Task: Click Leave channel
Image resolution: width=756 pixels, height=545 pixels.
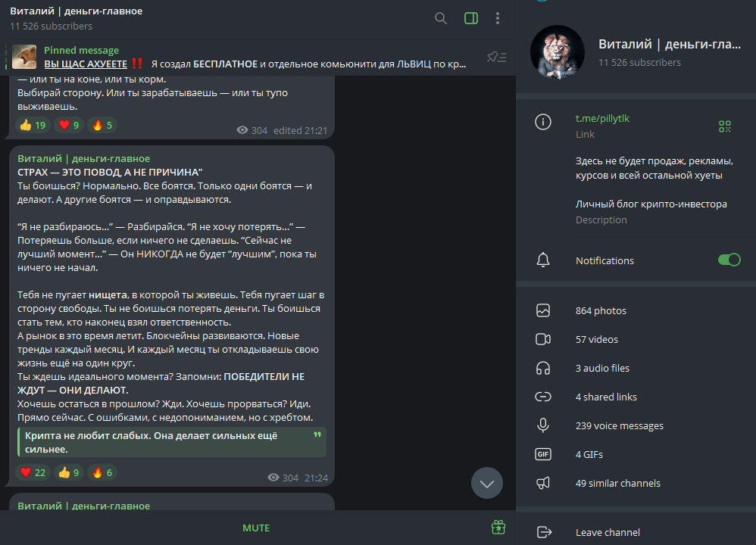Action: click(x=608, y=532)
